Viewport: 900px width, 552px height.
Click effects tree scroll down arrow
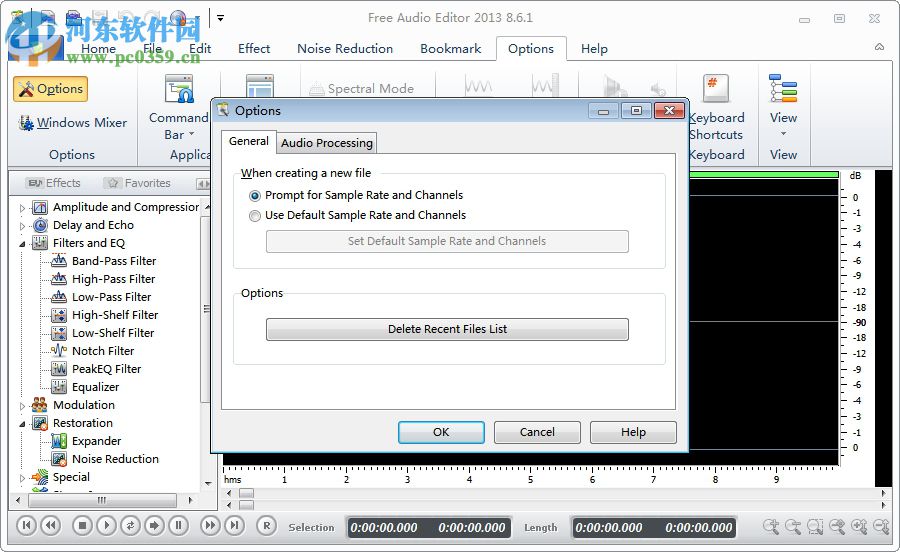pyautogui.click(x=208, y=484)
